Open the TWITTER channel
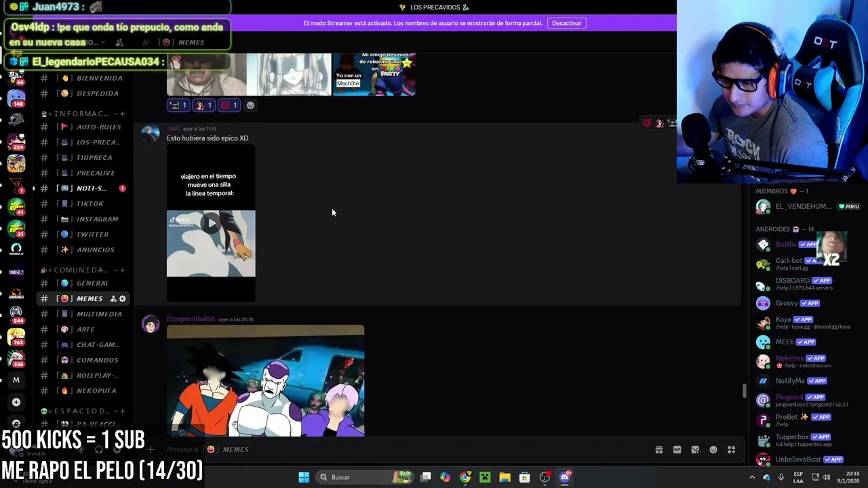 tap(83, 235)
